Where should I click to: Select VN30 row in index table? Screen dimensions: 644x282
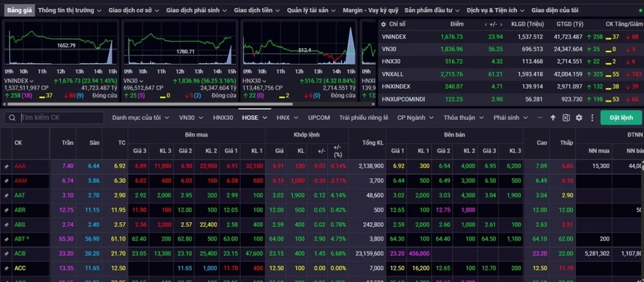coord(511,49)
